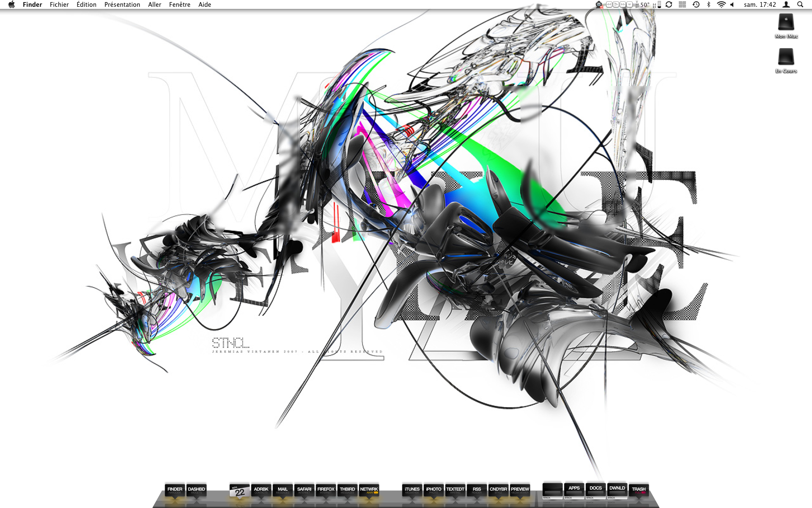Screen dimensions: 812x508
Task: Open the Spotlight search magnifier
Action: coord(800,5)
